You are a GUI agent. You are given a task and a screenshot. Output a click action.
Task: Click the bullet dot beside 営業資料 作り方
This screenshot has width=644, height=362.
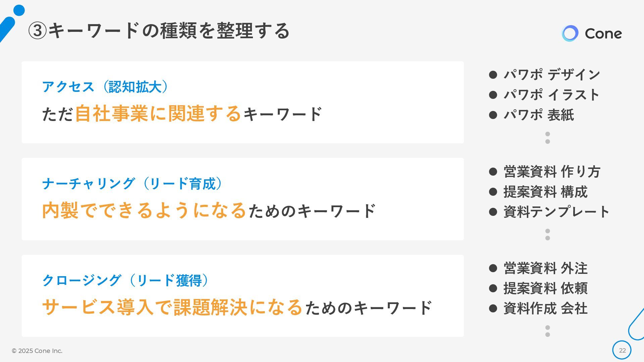[x=493, y=172]
